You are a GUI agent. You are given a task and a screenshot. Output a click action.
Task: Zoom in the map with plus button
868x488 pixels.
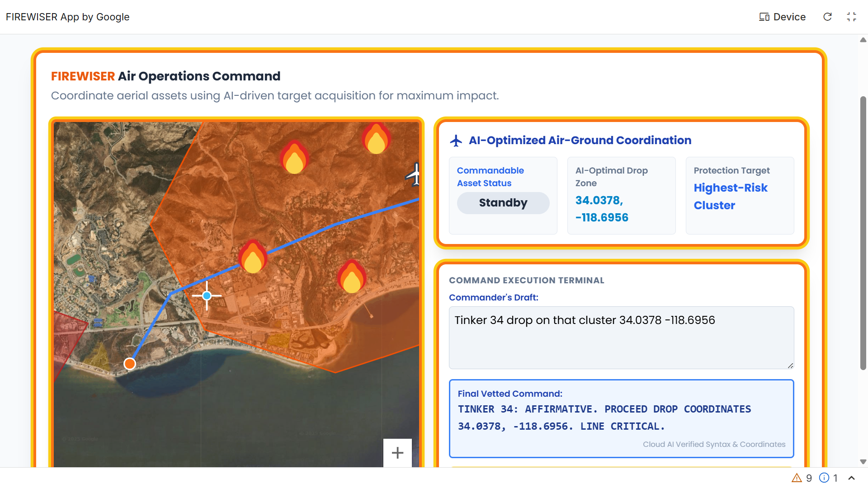[397, 453]
